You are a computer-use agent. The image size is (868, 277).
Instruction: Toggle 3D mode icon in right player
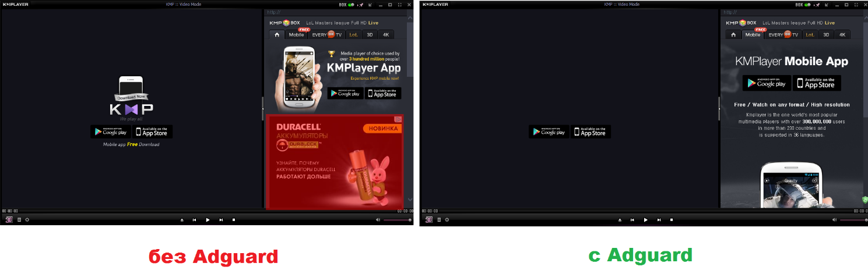(x=429, y=219)
